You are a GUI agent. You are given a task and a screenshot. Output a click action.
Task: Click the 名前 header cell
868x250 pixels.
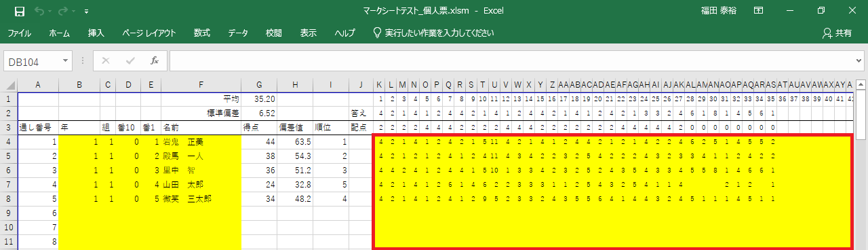click(201, 128)
